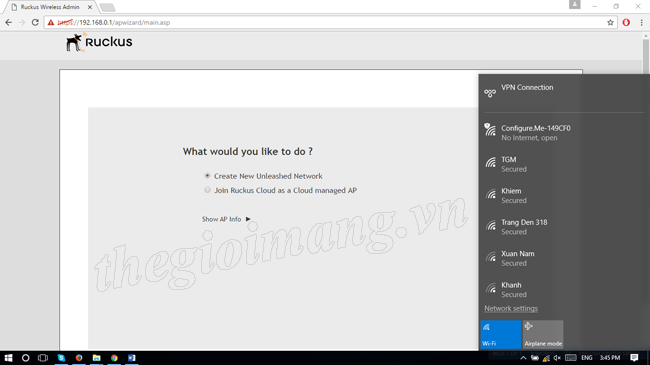The width and height of the screenshot is (650, 365).
Task: Click the network warning icon in system tray
Action: [546, 358]
